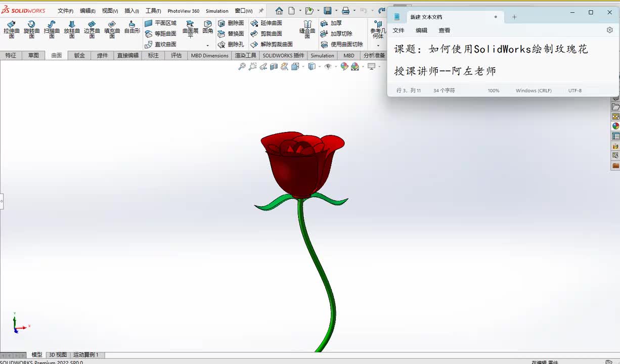Select the 放样曲面 lofted surface tool

72,29
